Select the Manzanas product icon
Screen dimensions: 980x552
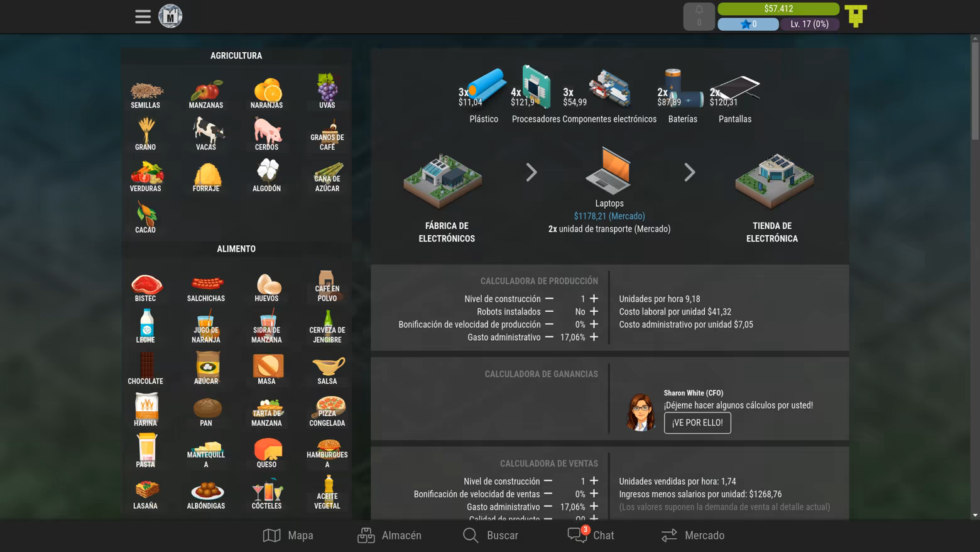[x=206, y=94]
